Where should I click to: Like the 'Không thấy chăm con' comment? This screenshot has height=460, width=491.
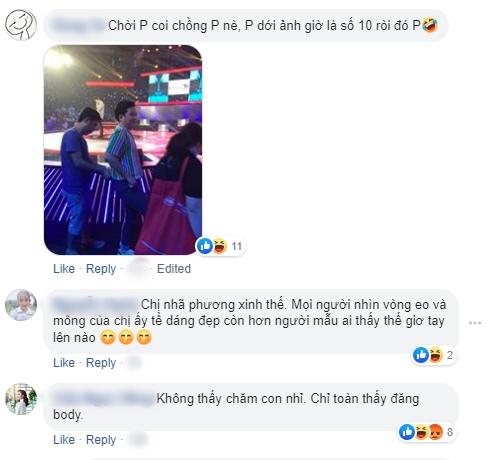(x=64, y=440)
